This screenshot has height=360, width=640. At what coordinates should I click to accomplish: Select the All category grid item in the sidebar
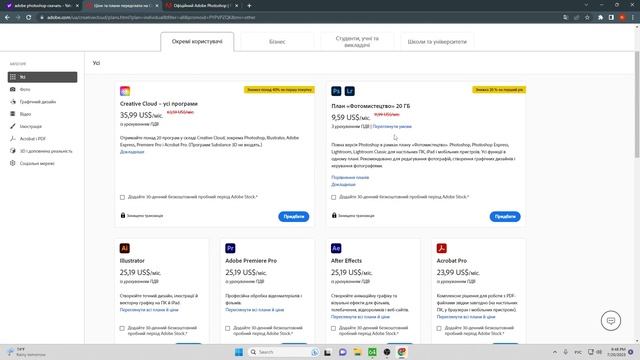[x=42, y=77]
